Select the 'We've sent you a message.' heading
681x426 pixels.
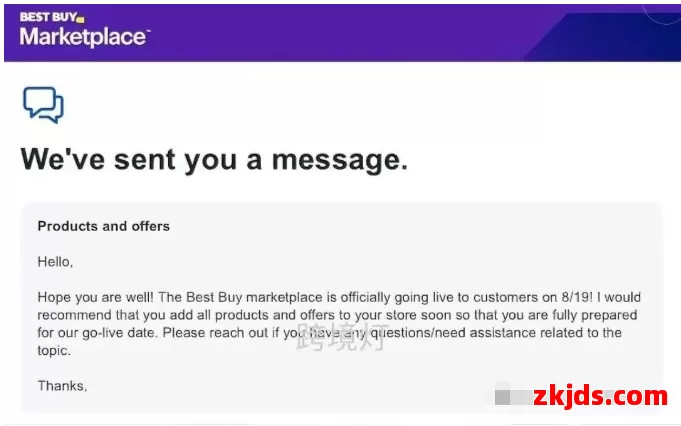(x=214, y=160)
